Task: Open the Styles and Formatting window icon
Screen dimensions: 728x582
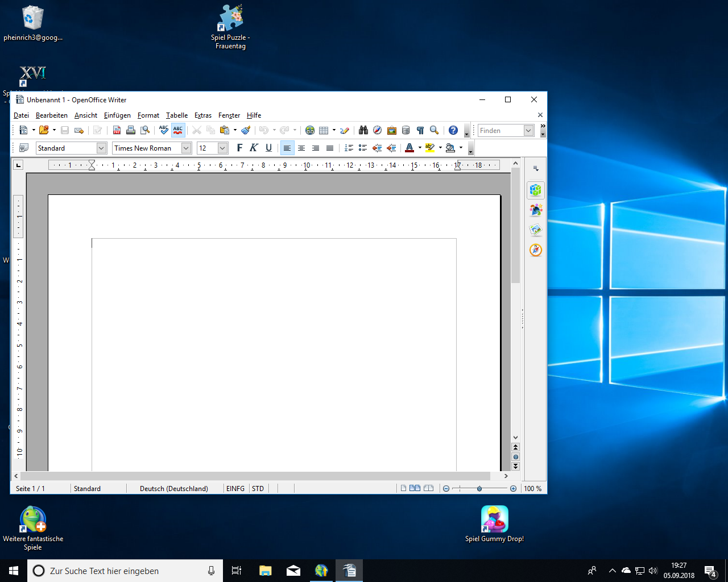Action: [x=24, y=148]
